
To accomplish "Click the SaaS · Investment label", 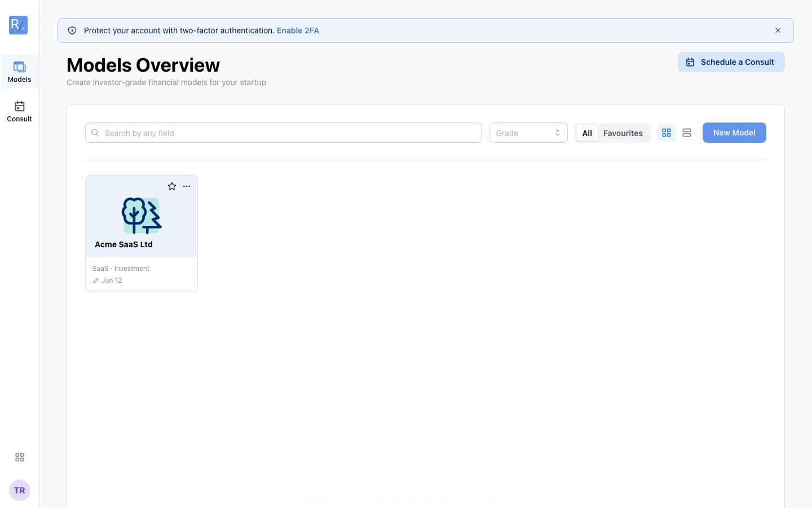I will tap(121, 269).
